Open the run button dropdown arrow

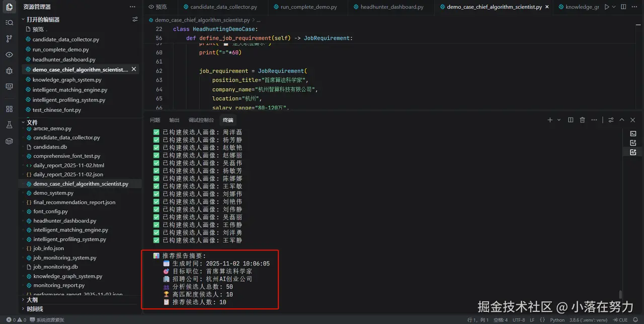(614, 7)
